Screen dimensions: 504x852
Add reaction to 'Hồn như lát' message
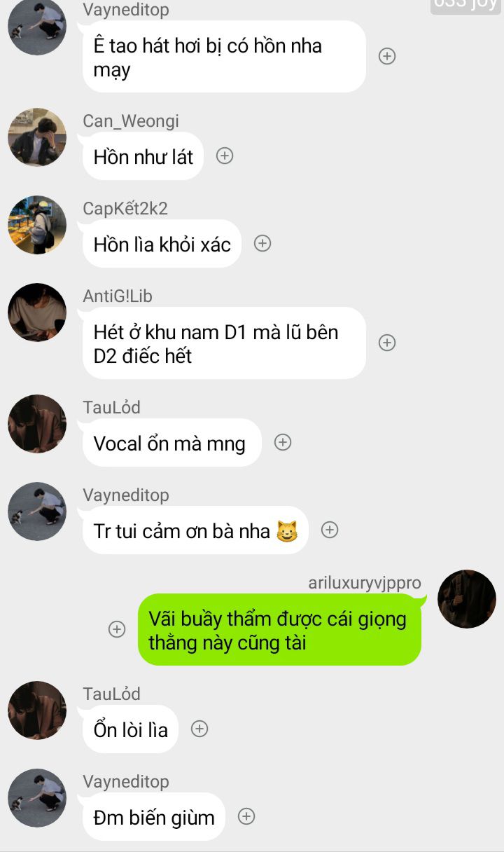click(225, 156)
